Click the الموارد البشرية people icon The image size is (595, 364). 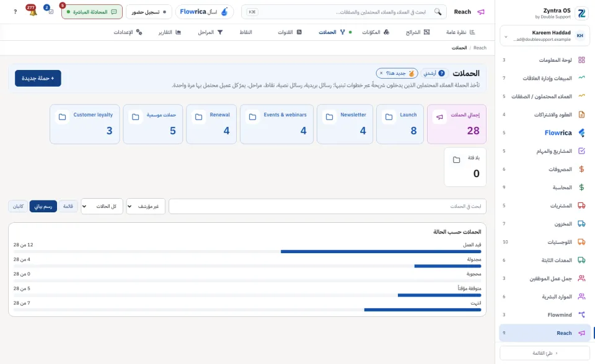coord(581,297)
